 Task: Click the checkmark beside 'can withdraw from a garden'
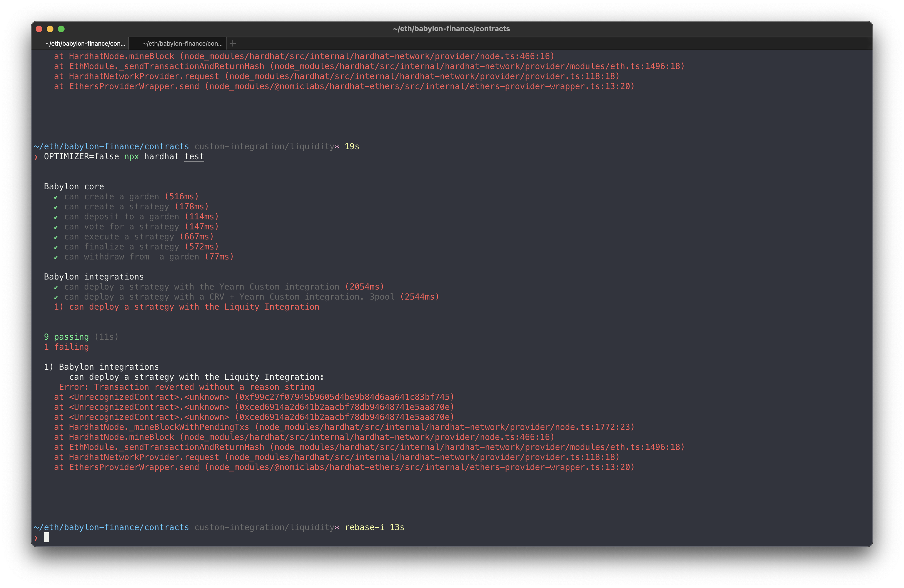tap(56, 257)
